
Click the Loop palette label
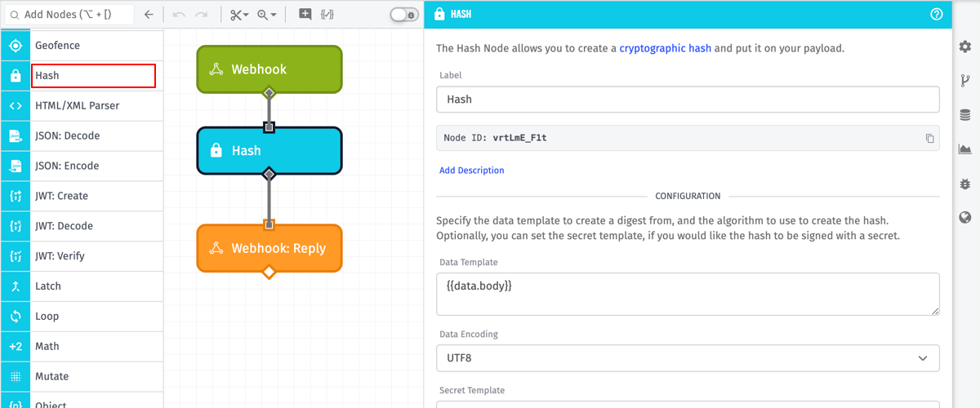click(47, 317)
